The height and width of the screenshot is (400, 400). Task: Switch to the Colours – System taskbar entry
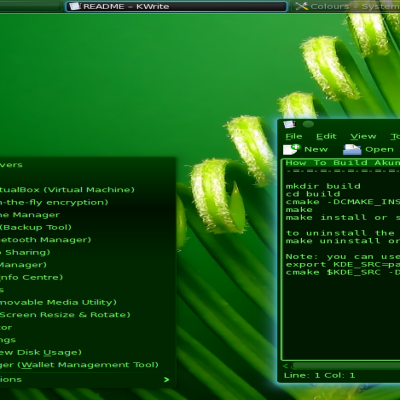pyautogui.click(x=346, y=6)
